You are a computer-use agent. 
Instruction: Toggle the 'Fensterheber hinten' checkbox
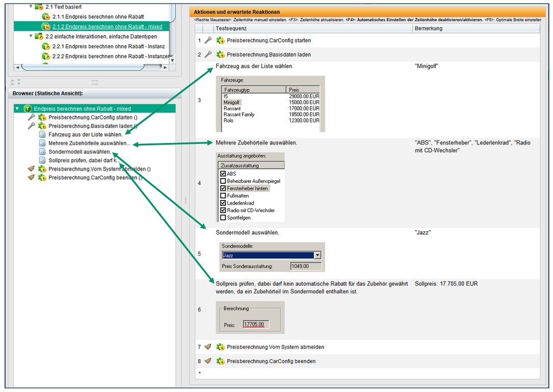tap(223, 188)
